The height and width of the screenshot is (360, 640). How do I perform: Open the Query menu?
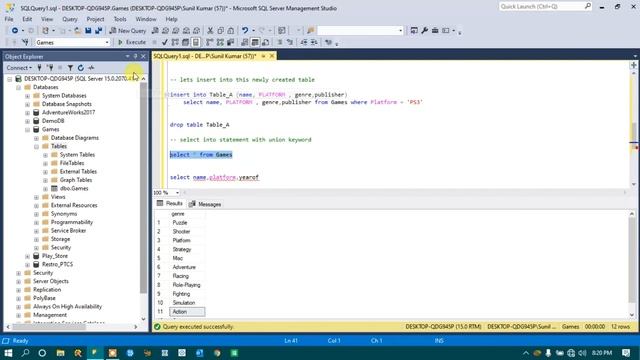coord(69,19)
